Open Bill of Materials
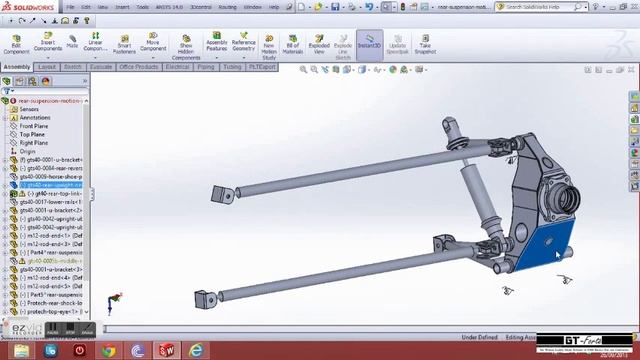Screen dimensions: 640x360 [293, 44]
